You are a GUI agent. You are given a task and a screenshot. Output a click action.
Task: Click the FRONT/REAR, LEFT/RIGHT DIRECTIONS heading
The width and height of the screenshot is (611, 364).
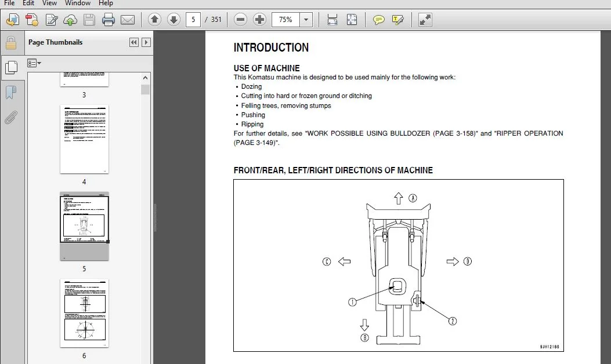(333, 170)
